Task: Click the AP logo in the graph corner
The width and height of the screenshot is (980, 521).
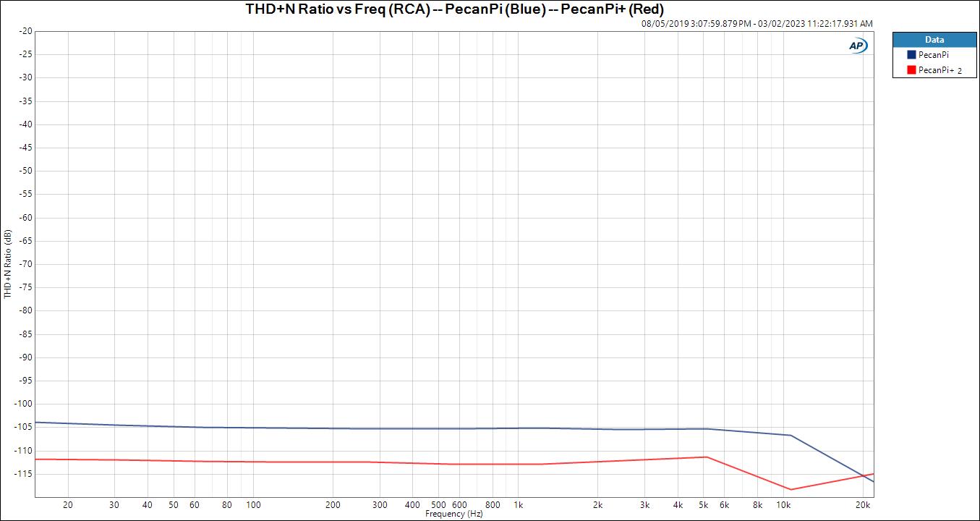Action: coord(858,46)
